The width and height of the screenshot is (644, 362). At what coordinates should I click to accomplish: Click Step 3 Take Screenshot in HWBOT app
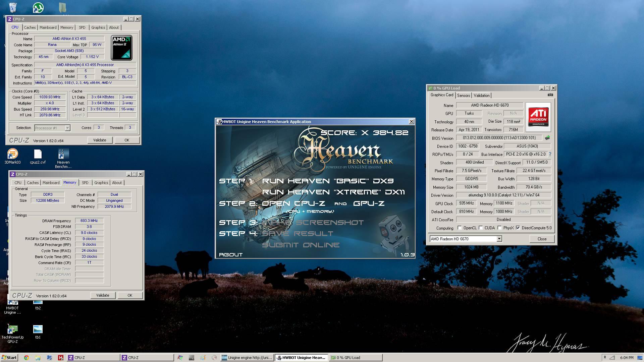click(313, 223)
